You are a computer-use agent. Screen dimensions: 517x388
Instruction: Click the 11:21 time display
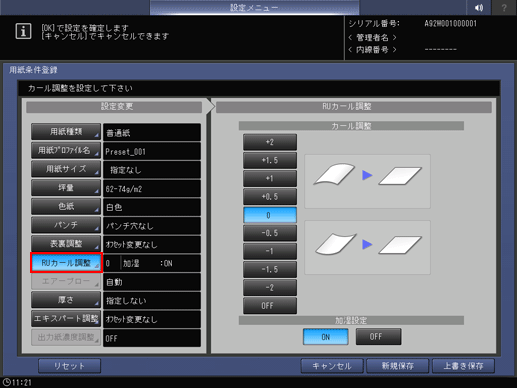[x=22, y=382]
